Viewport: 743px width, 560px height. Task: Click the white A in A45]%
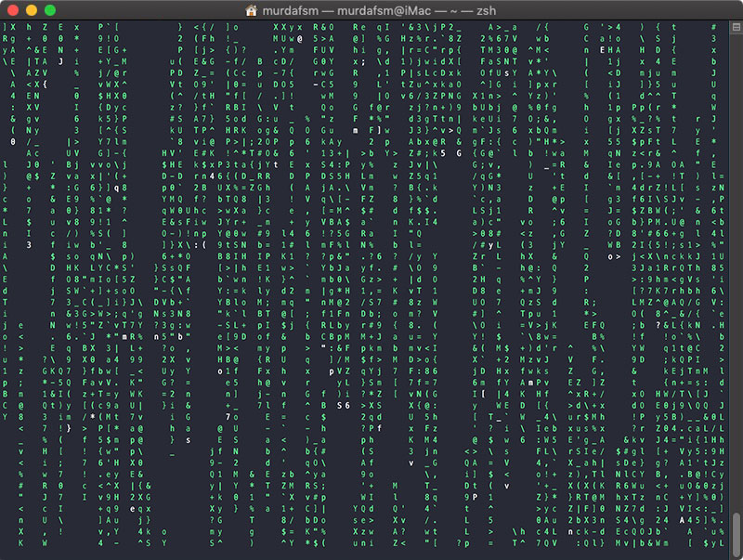(683, 519)
